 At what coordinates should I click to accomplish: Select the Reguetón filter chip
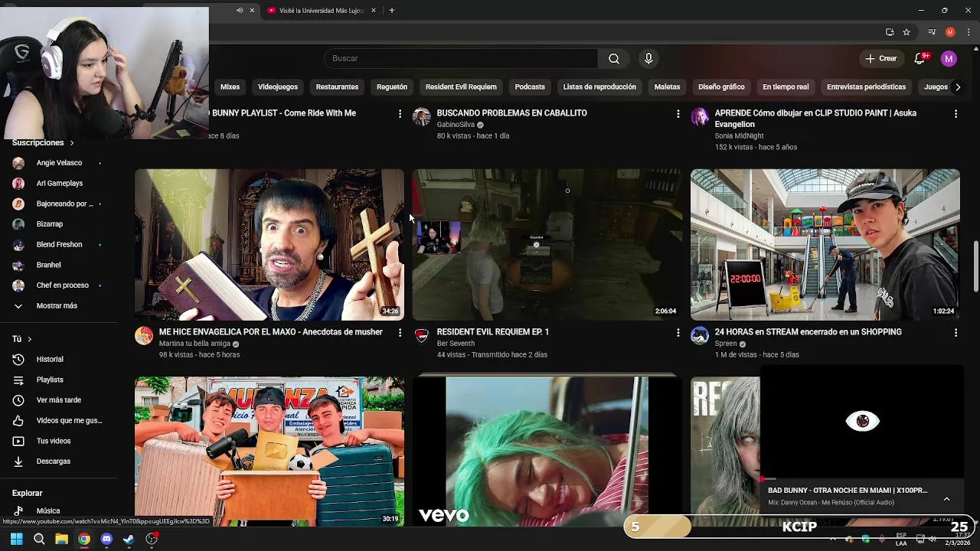392,87
